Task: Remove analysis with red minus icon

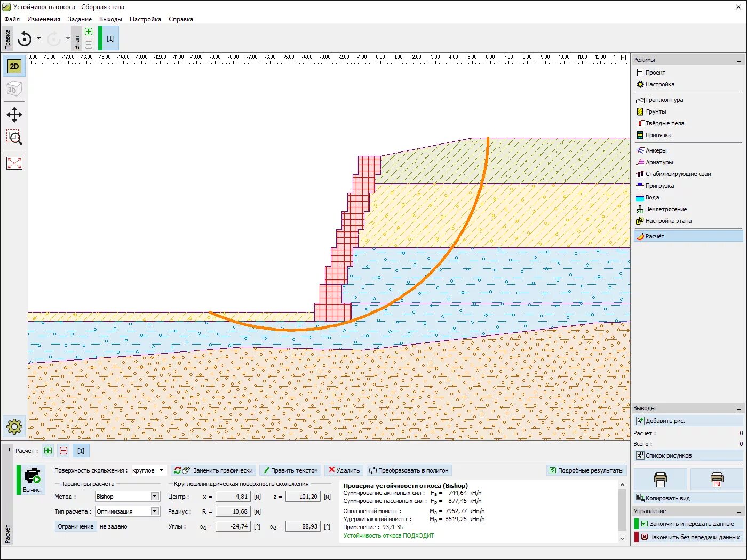Action: [63, 451]
